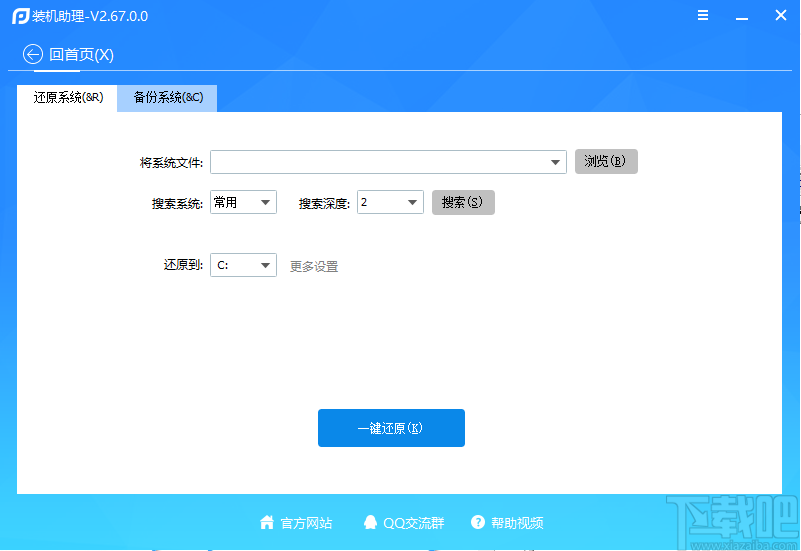Screen dimensions: 801x551
Task: Click the 装机助理 app logo icon
Action: (20, 16)
